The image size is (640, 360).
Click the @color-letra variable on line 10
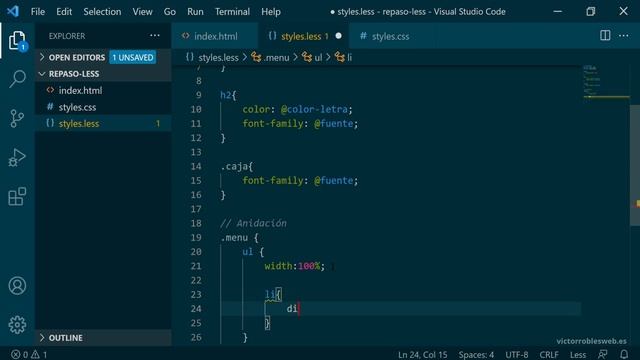tap(314, 109)
